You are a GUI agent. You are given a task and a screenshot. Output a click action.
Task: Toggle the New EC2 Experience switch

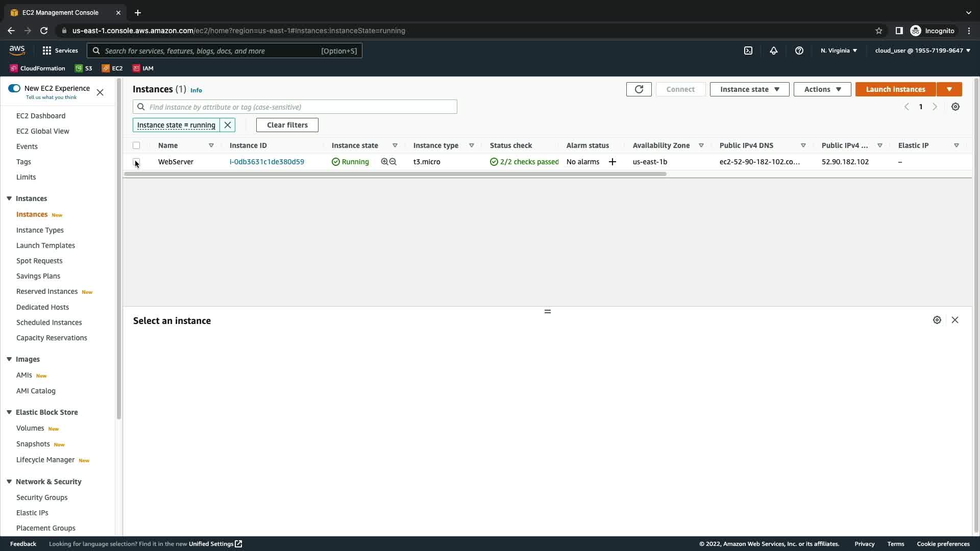tap(14, 88)
